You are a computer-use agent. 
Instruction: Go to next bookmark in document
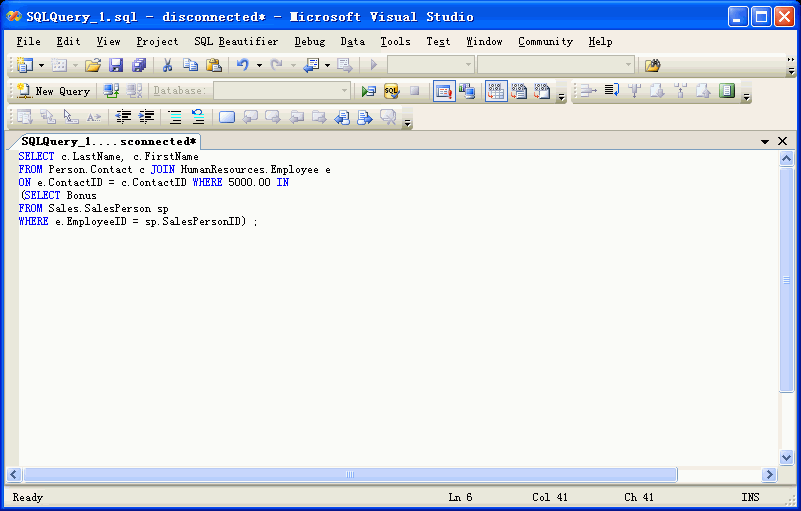(365, 118)
